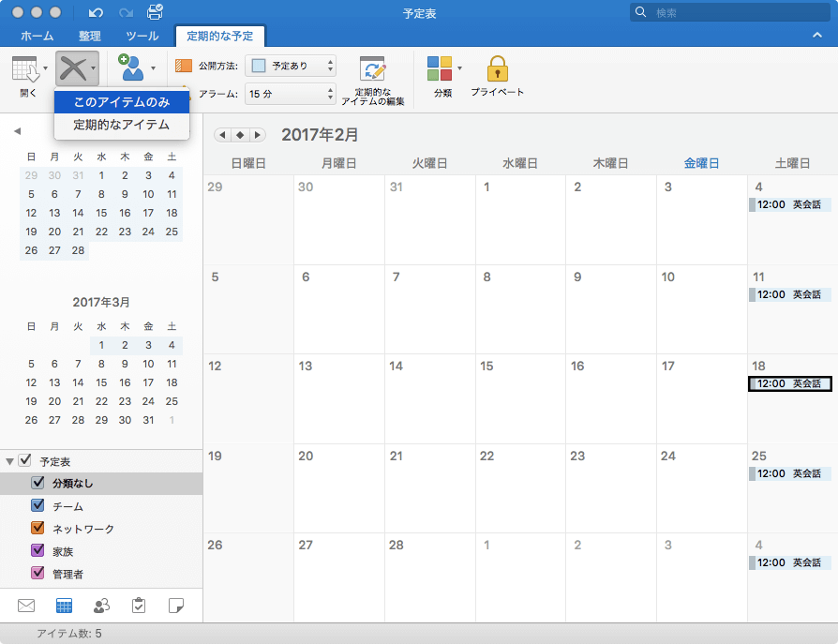Toggle the 管理者 category checkbox
838x644 pixels.
tap(37, 573)
